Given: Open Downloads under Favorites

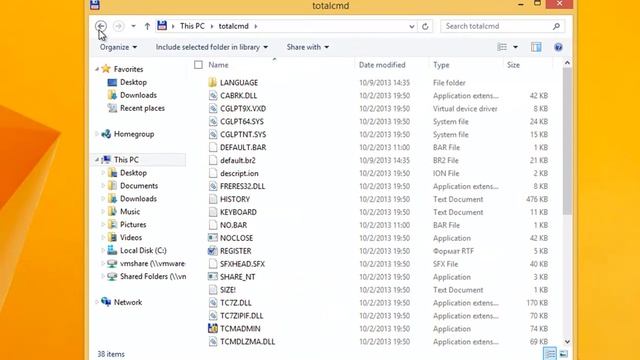Looking at the screenshot, I should 138,95.
